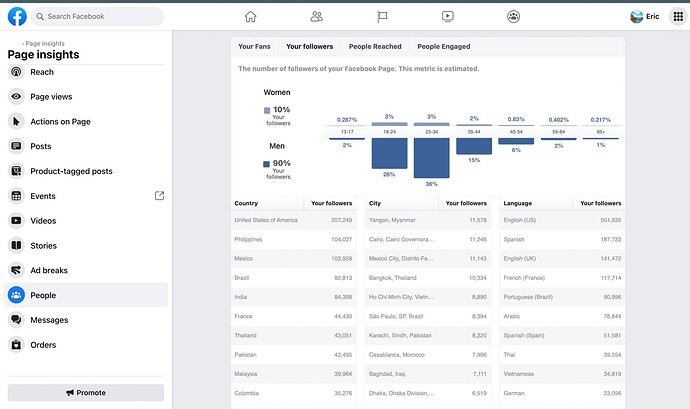The image size is (690, 409).
Task: Click the Search Facebook field
Action: tap(97, 16)
